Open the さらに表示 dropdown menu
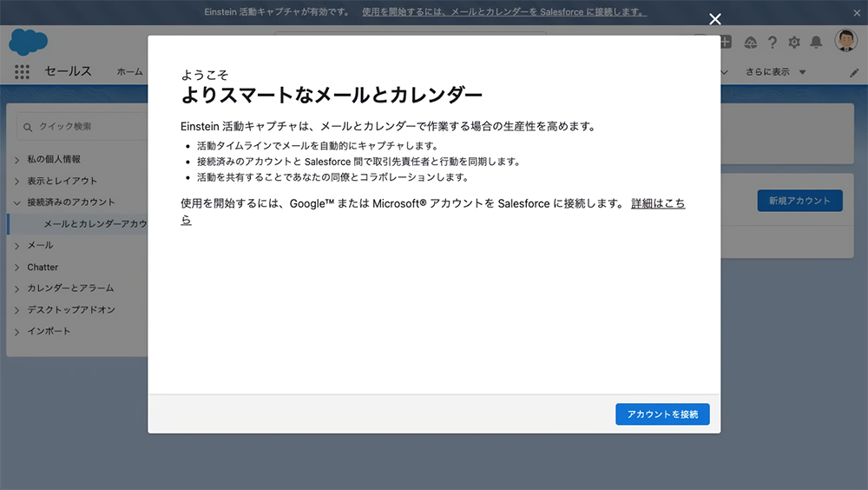This screenshot has width=868, height=490. tap(775, 72)
